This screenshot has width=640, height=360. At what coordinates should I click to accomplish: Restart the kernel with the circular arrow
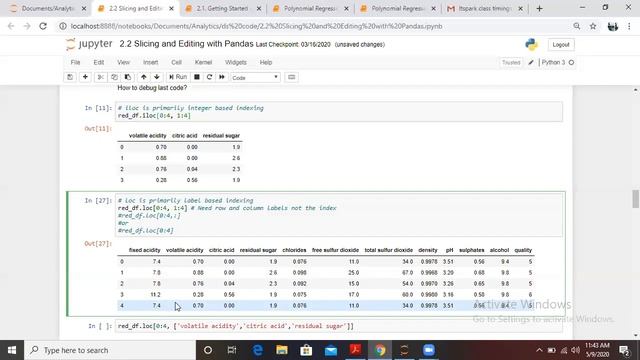[x=209, y=77]
